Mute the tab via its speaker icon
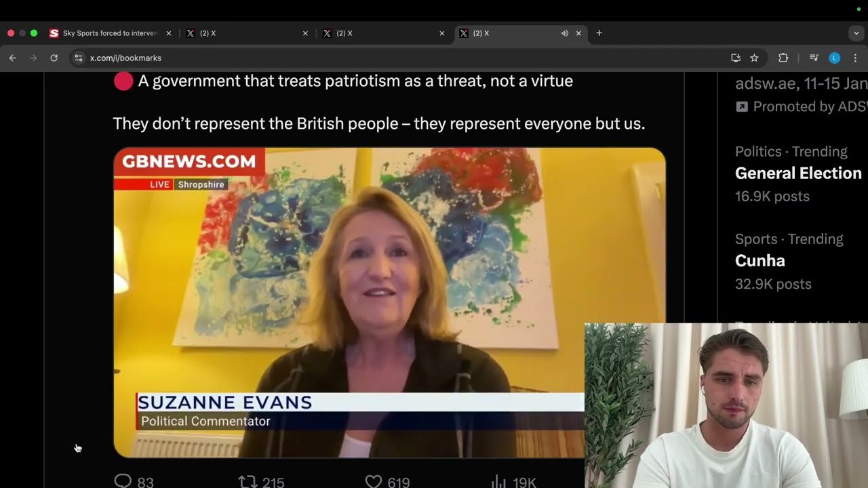 tap(564, 33)
